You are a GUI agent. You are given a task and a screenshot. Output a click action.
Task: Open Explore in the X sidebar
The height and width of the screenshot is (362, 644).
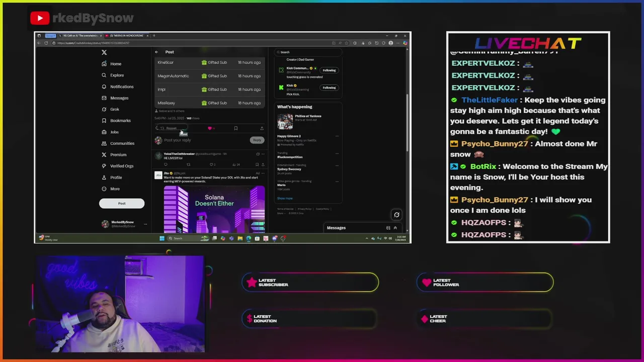[x=113, y=75]
